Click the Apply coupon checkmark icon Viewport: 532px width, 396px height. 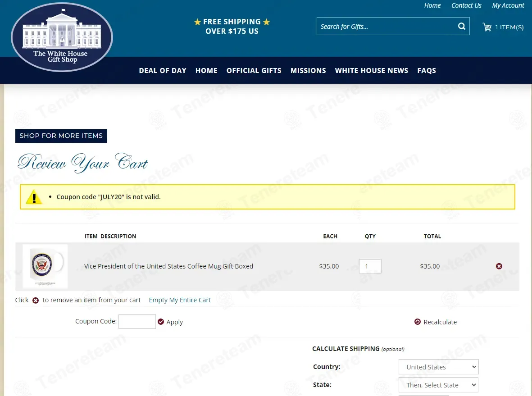pos(161,322)
